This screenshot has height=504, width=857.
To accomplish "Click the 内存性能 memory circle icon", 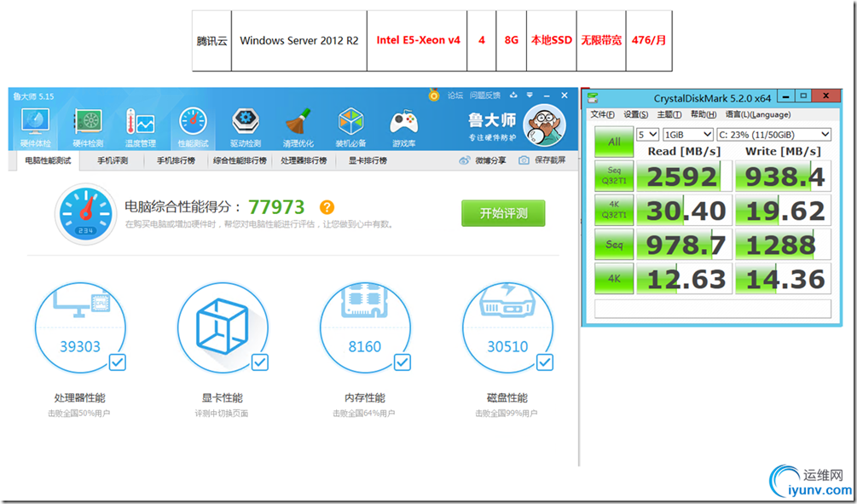I will [x=365, y=327].
